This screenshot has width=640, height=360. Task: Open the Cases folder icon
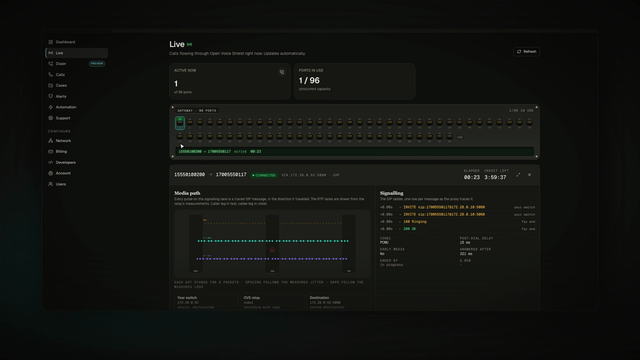click(x=51, y=85)
